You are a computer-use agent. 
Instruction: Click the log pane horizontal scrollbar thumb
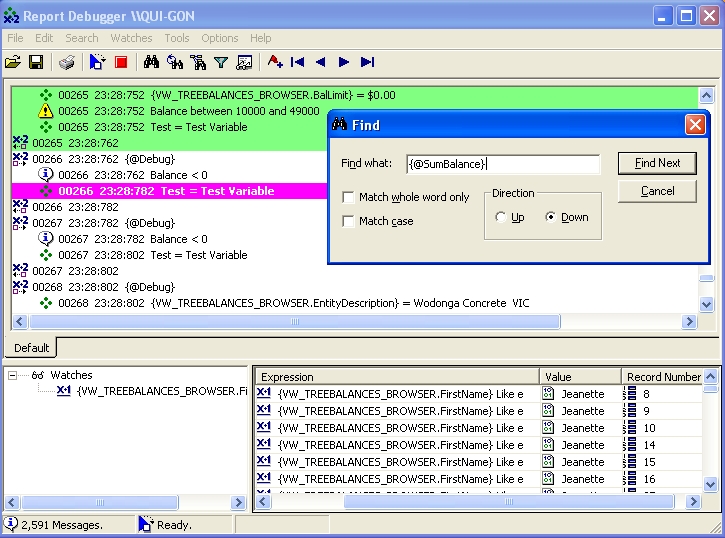295,321
